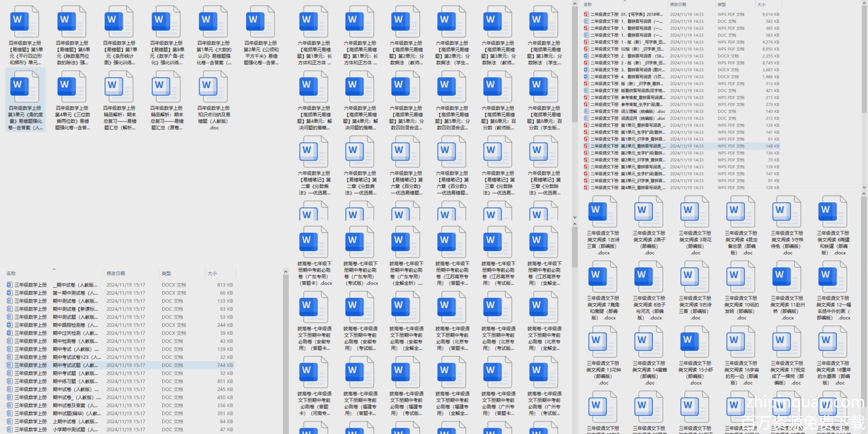Select 四年级数学上册 第3单元《角的度量》 document icon
The image size is (868, 434).
[25, 87]
